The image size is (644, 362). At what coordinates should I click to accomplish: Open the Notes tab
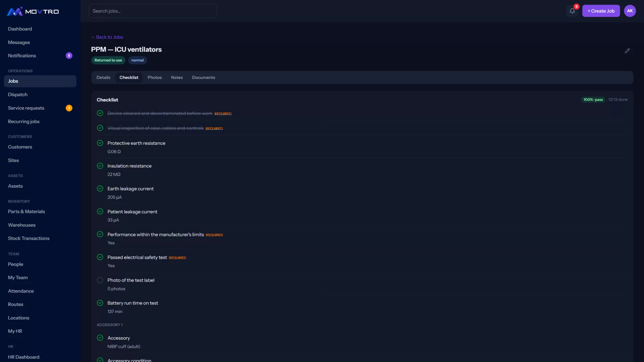(177, 77)
